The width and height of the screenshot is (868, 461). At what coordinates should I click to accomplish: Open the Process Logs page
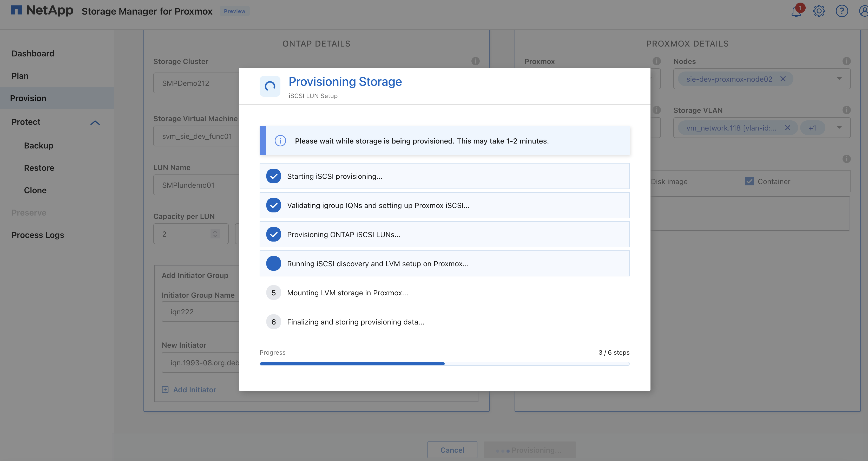click(x=38, y=235)
